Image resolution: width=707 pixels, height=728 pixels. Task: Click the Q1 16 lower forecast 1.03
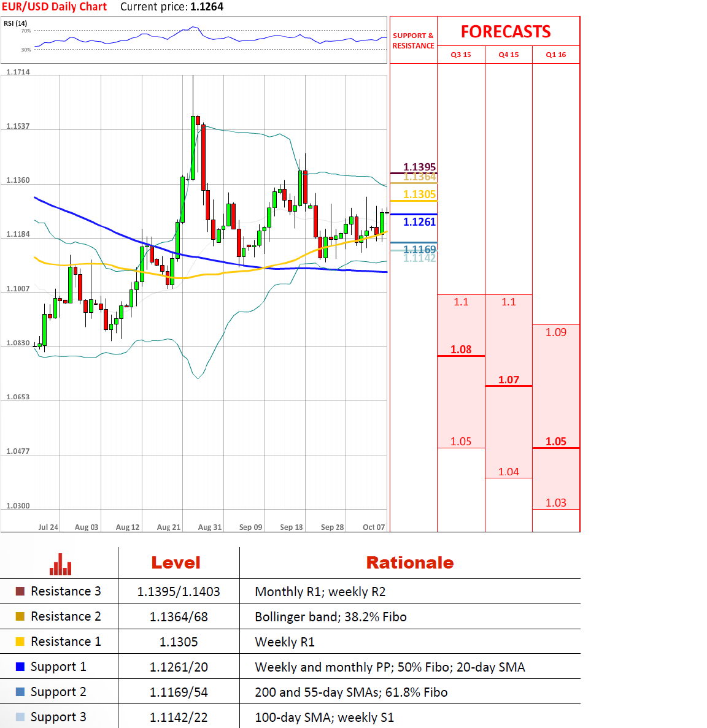556,503
